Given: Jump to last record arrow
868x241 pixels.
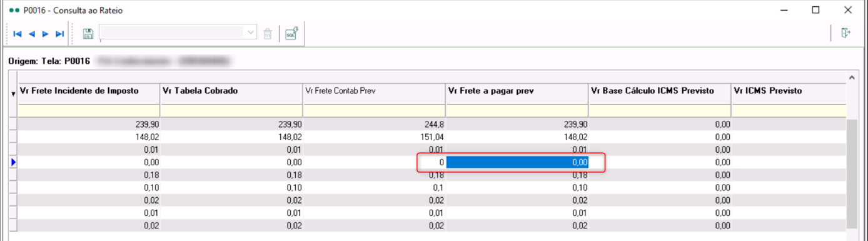Looking at the screenshot, I should (x=60, y=34).
